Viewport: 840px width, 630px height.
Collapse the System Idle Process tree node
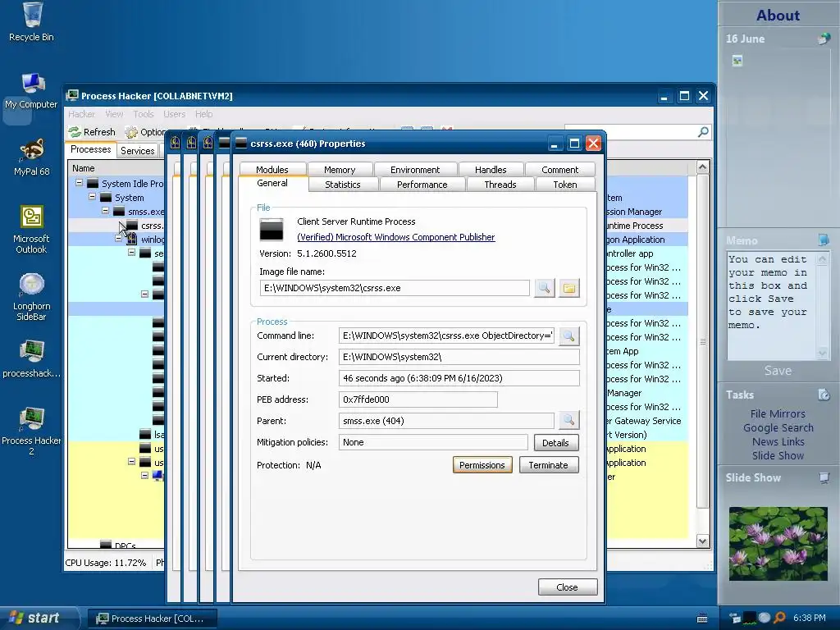80,183
